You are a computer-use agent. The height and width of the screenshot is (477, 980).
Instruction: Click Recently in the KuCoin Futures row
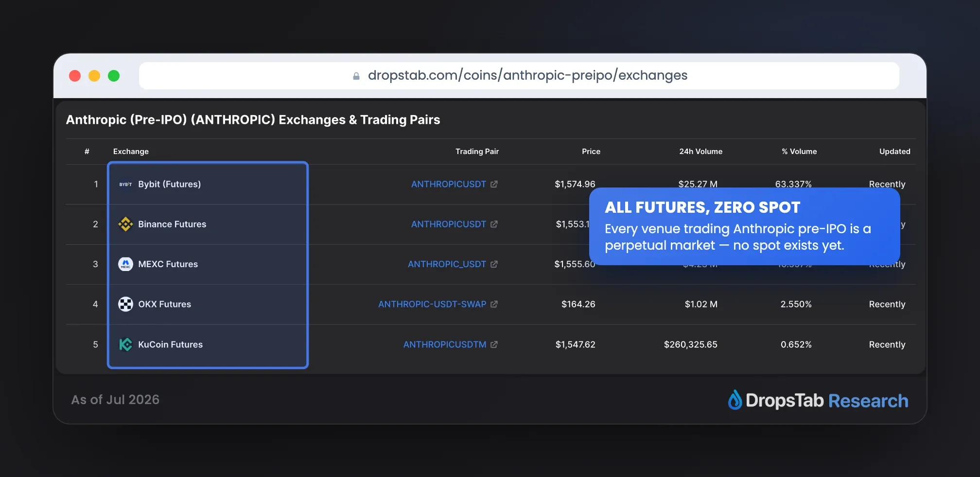click(x=887, y=344)
